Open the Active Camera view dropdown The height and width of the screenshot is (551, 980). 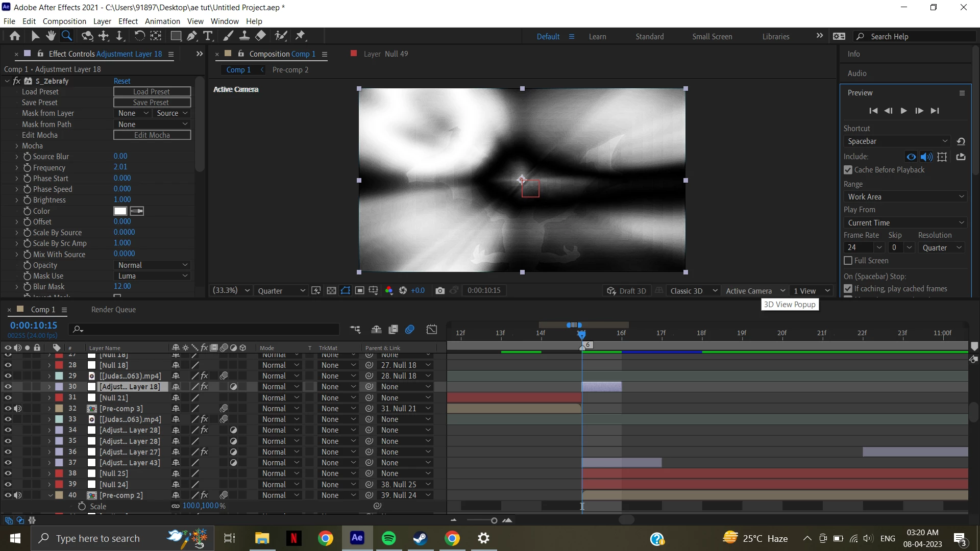755,291
